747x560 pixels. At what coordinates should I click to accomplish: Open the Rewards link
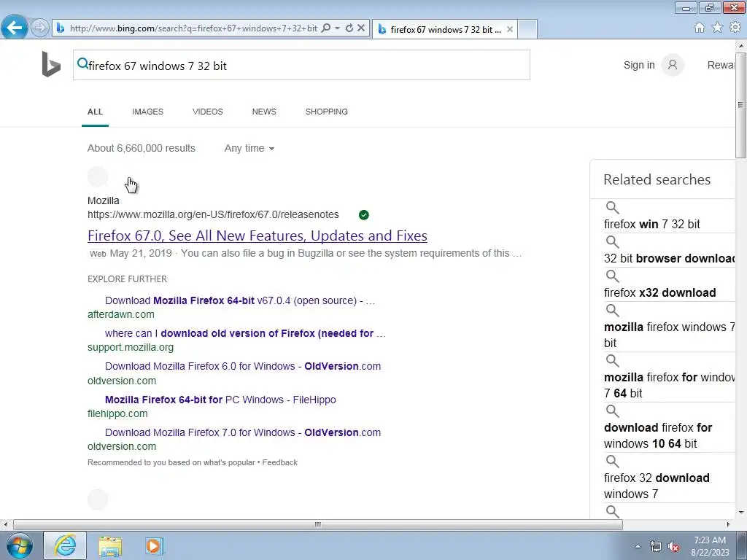coord(721,65)
